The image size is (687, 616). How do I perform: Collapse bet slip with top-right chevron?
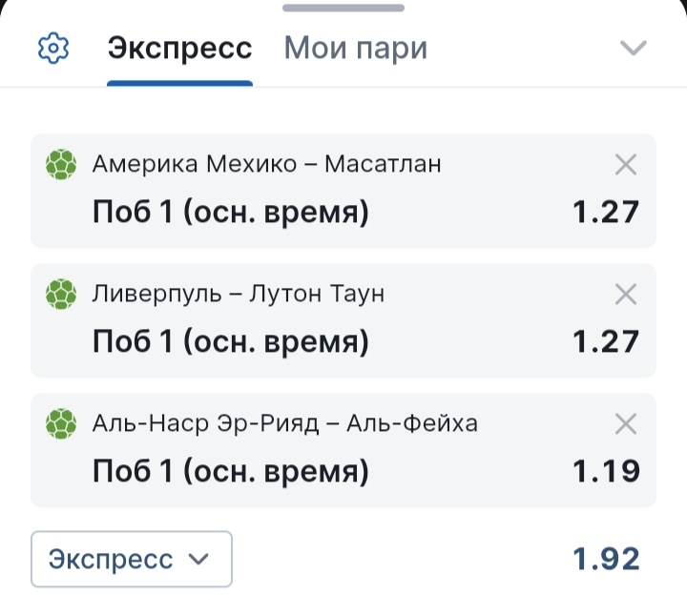pyautogui.click(x=634, y=48)
